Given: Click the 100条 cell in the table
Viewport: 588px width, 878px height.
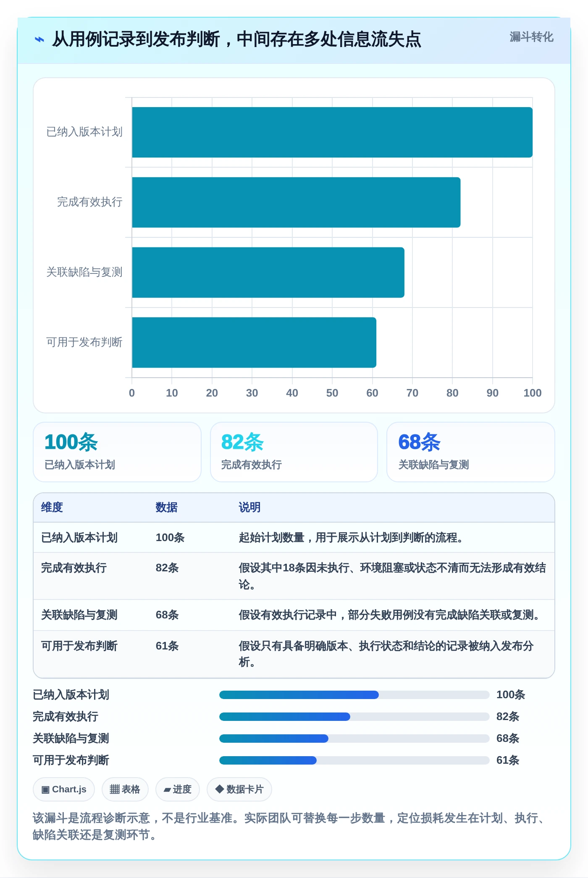Looking at the screenshot, I should [x=170, y=538].
